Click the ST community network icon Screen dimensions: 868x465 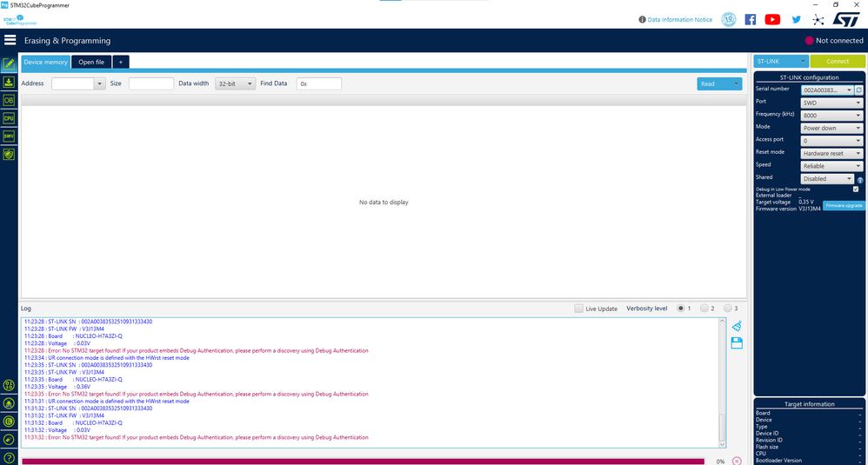point(818,20)
